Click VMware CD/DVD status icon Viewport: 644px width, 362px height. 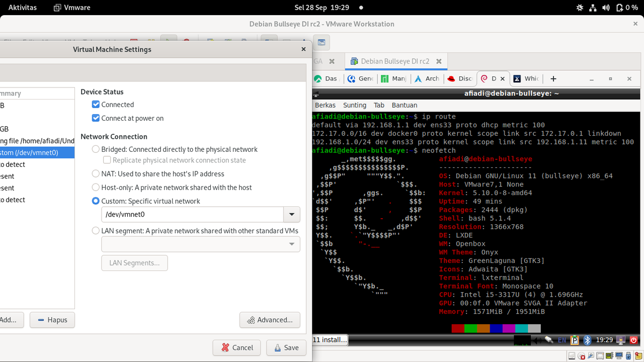581,355
